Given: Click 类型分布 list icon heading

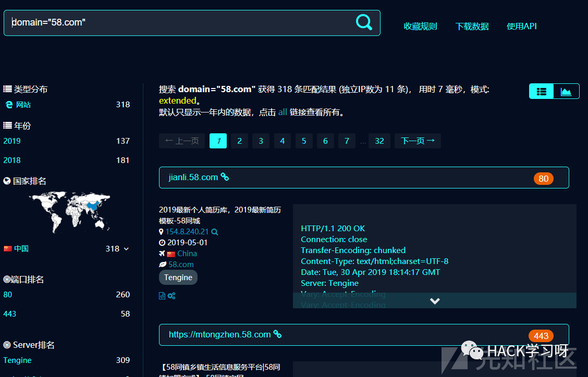Looking at the screenshot, I should click(x=7, y=89).
